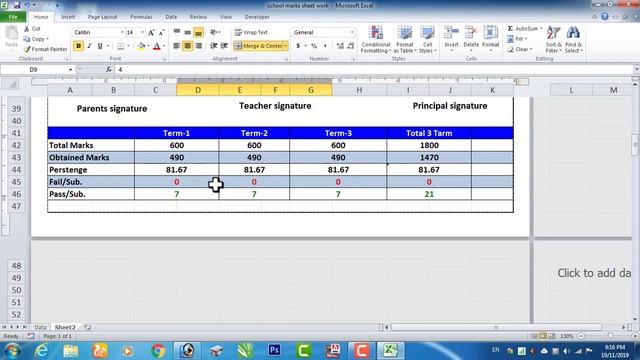Apply the borders button
640x360 pixels.
click(121, 46)
